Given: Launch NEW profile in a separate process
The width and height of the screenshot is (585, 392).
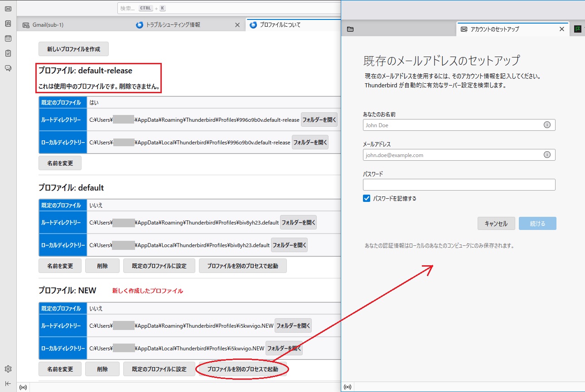Looking at the screenshot, I should (x=242, y=369).
